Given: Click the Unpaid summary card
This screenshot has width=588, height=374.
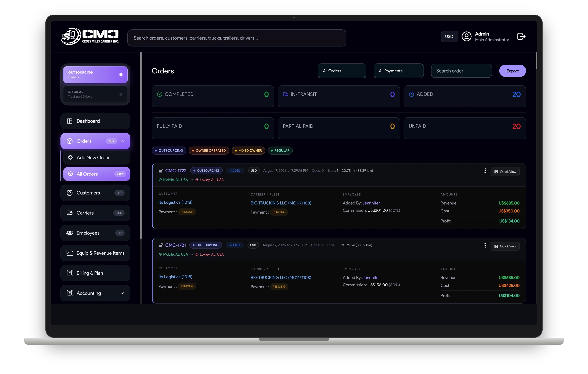Looking at the screenshot, I should tap(465, 128).
